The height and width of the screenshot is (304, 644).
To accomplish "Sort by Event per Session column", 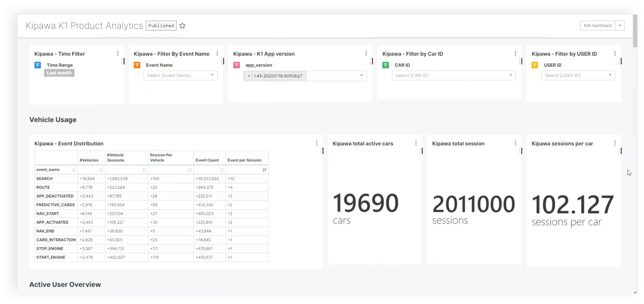I will click(264, 170).
